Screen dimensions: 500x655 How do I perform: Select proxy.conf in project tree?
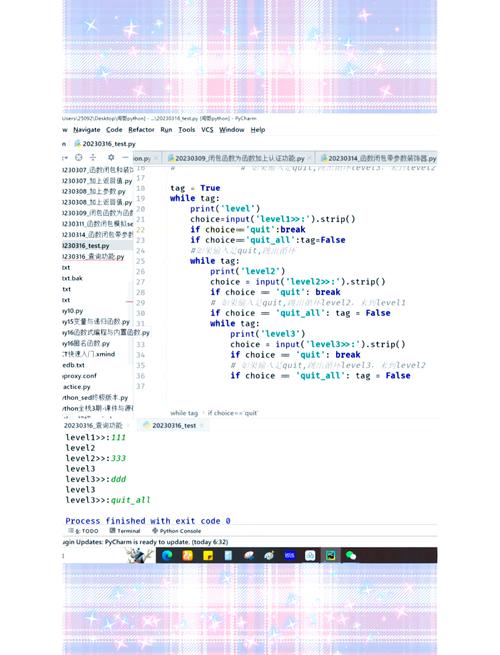click(79, 376)
